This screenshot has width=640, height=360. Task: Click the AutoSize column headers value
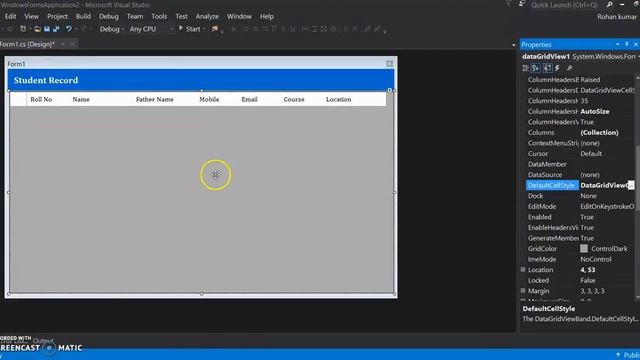pos(595,111)
